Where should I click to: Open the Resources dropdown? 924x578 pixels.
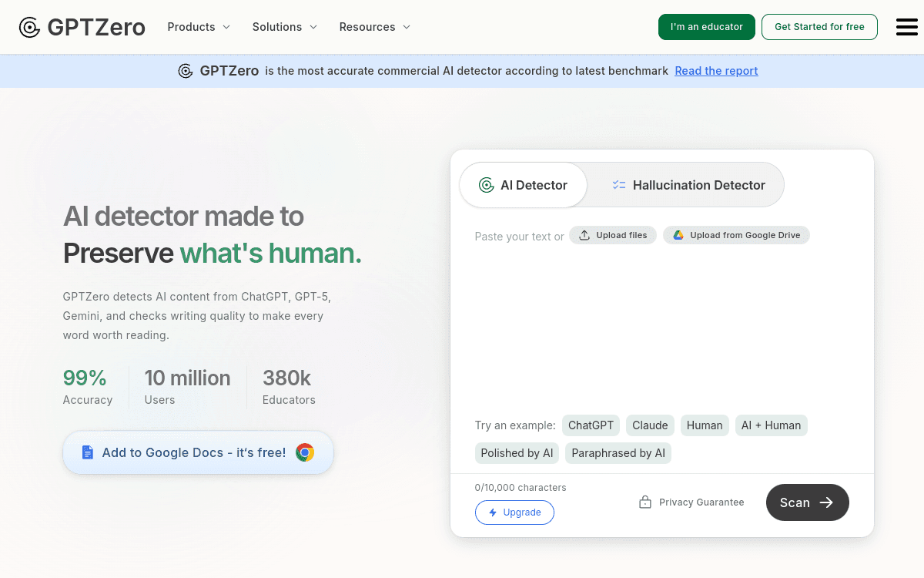[374, 27]
